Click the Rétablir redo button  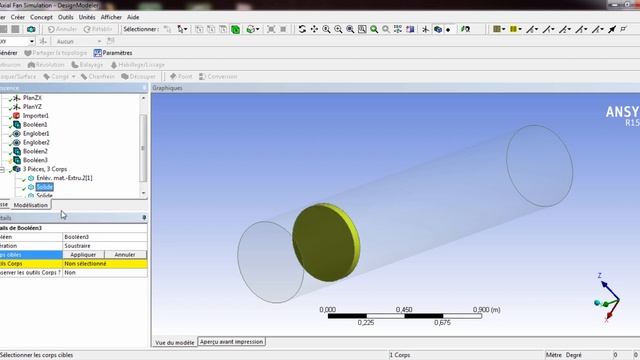(98, 29)
